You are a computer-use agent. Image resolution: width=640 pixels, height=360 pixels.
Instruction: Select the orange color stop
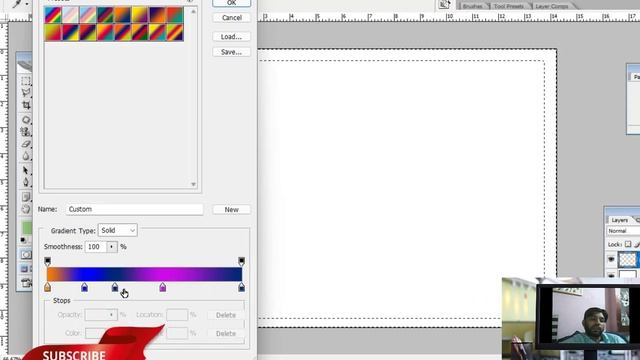[x=47, y=287]
